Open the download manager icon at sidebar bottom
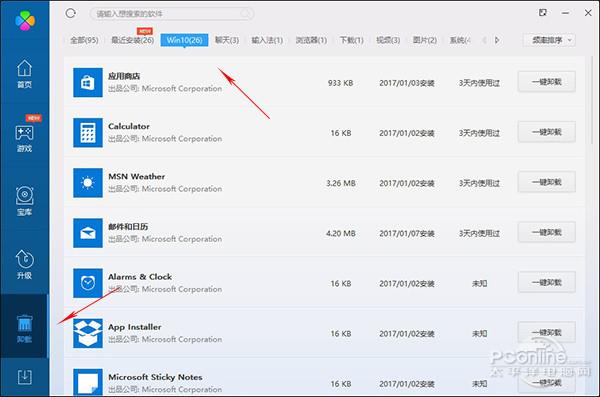 click(24, 377)
